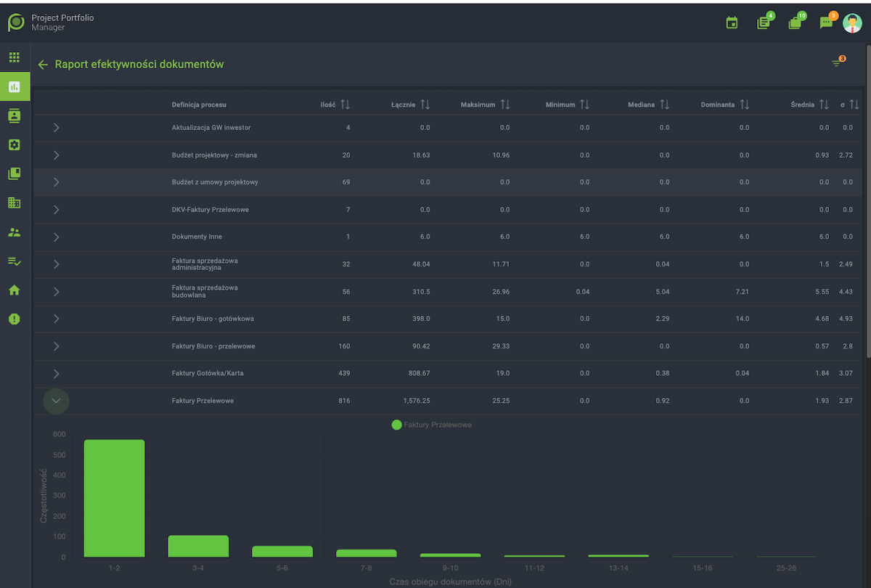Open the contacts sidebar menu item
Screen dimensions: 871x588
(15, 116)
